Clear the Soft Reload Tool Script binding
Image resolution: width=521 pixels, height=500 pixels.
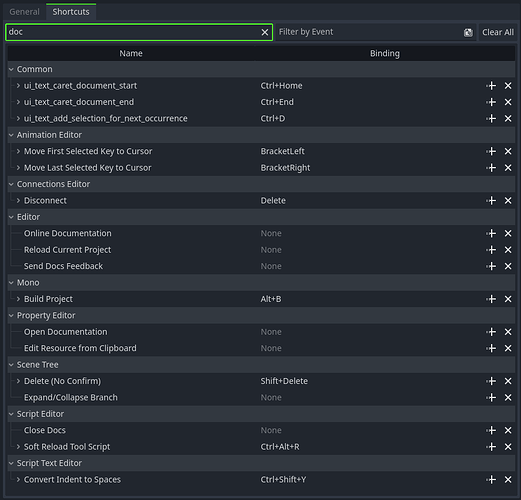[x=508, y=447]
